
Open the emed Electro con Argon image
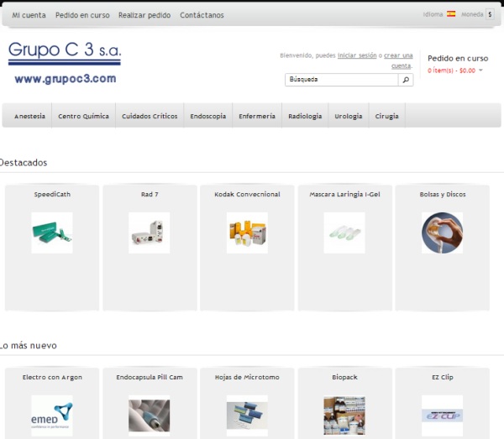[52, 415]
